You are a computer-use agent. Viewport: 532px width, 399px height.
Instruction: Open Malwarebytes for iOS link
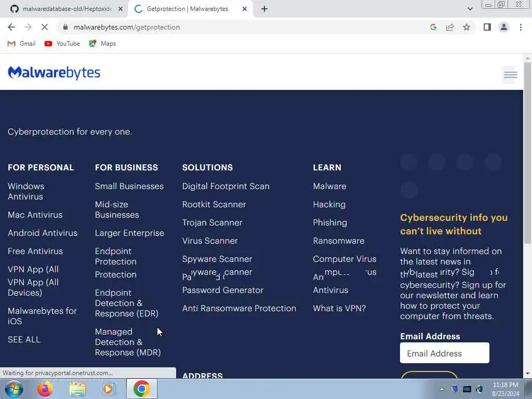click(x=43, y=316)
